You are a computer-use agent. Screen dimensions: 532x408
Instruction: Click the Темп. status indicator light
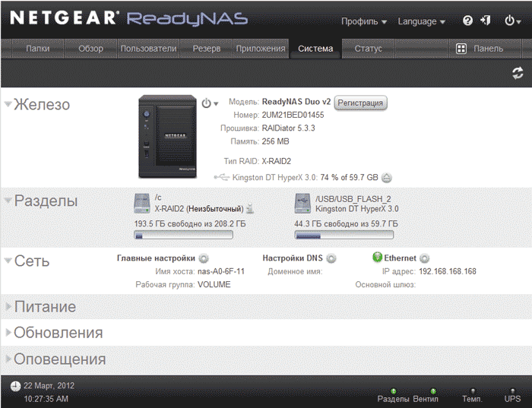point(473,391)
